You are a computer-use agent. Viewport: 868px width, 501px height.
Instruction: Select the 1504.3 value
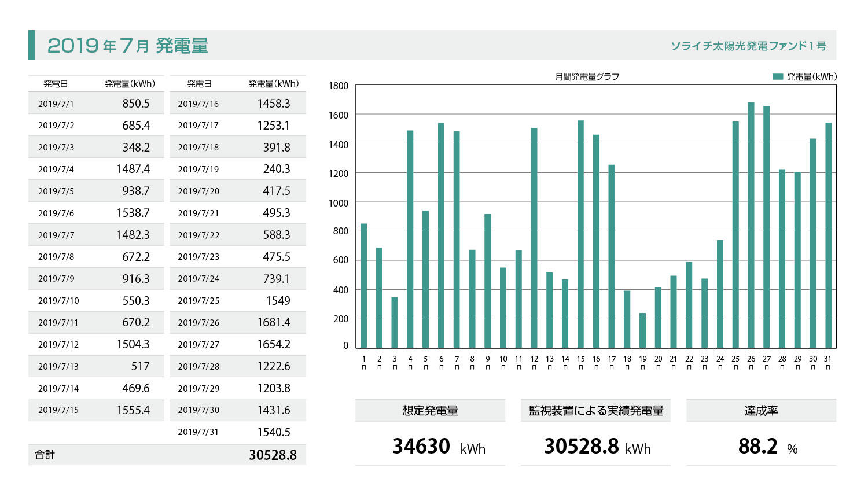coord(133,344)
